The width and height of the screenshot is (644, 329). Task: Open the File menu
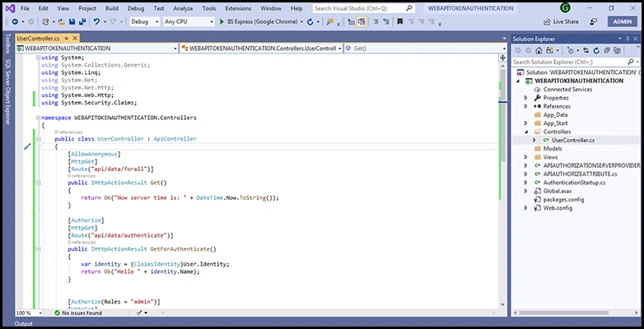point(25,8)
